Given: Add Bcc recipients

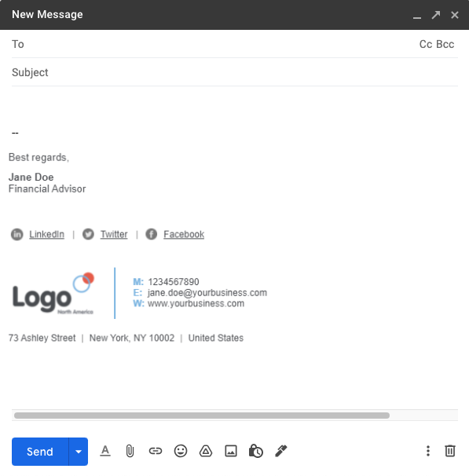Looking at the screenshot, I should pyautogui.click(x=445, y=44).
